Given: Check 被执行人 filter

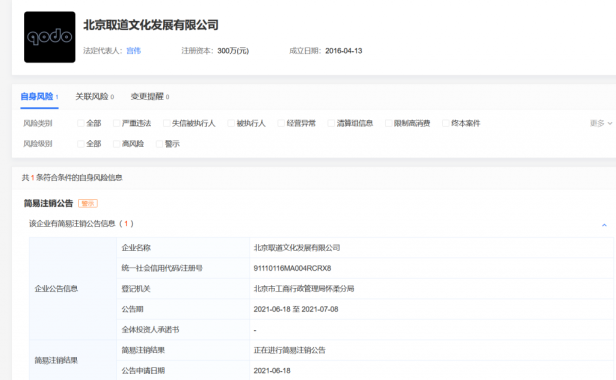Looking at the screenshot, I should coord(231,123).
